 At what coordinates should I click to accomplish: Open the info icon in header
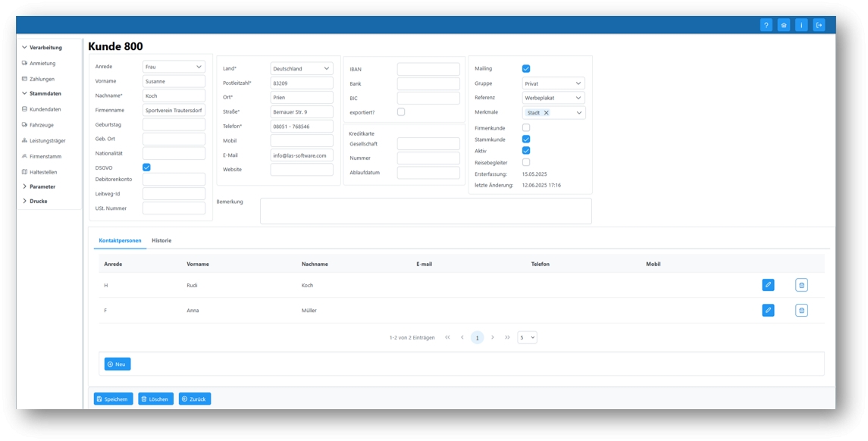(801, 25)
